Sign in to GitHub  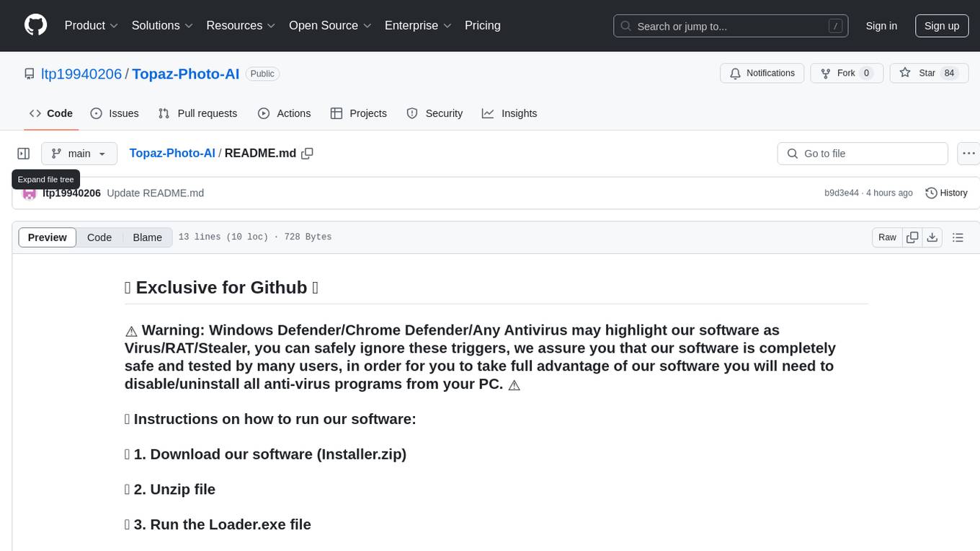click(x=881, y=26)
